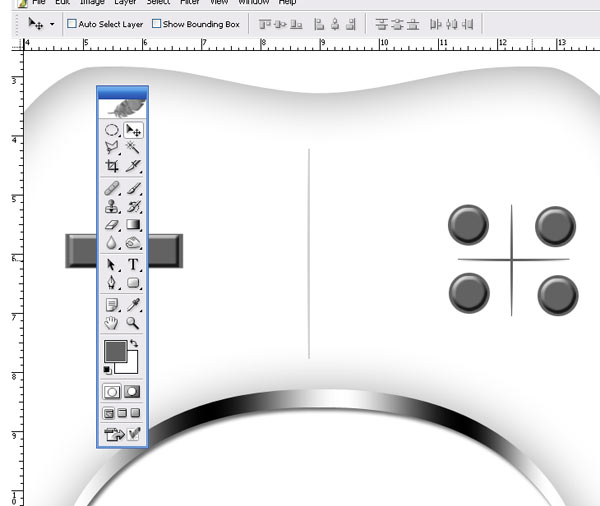Select the Eyedropper tool
Screen dimensions: 600x506
133,305
